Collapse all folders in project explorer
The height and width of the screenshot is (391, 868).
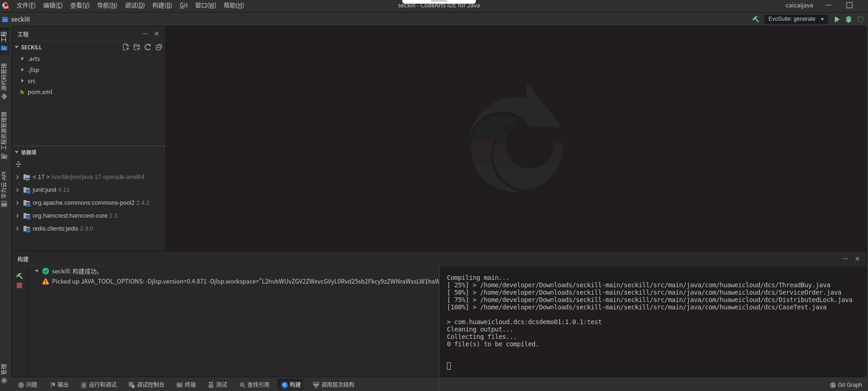point(159,47)
